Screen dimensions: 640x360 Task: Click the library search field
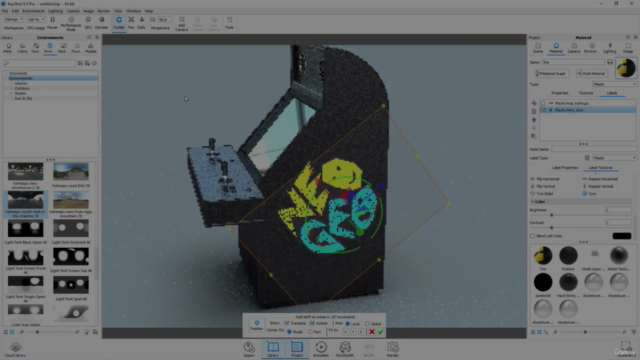39,63
